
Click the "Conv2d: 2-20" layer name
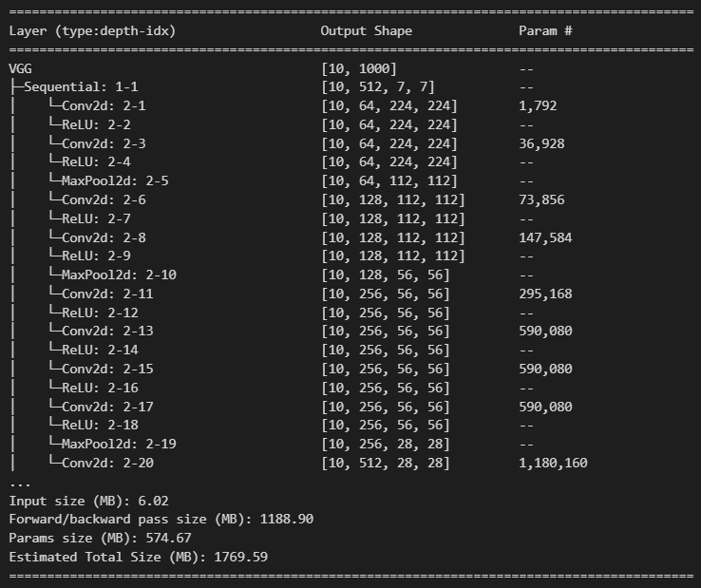(107, 463)
